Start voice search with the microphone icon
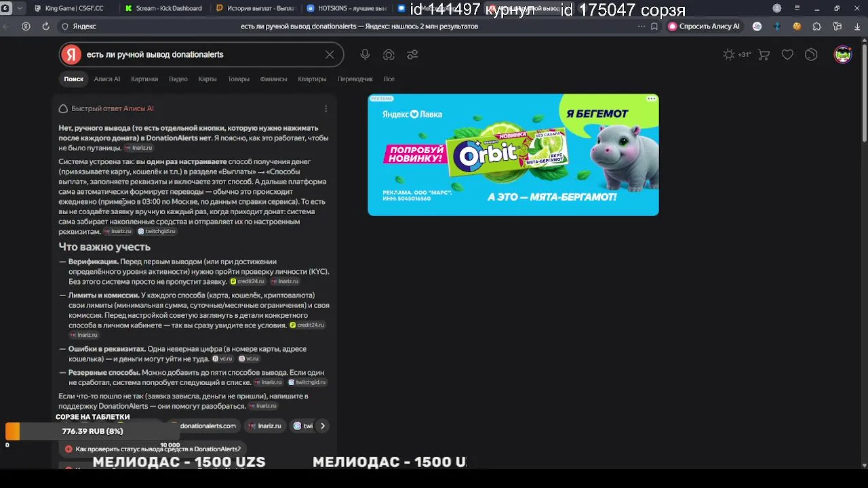Viewport: 868px width, 488px height. 365,55
